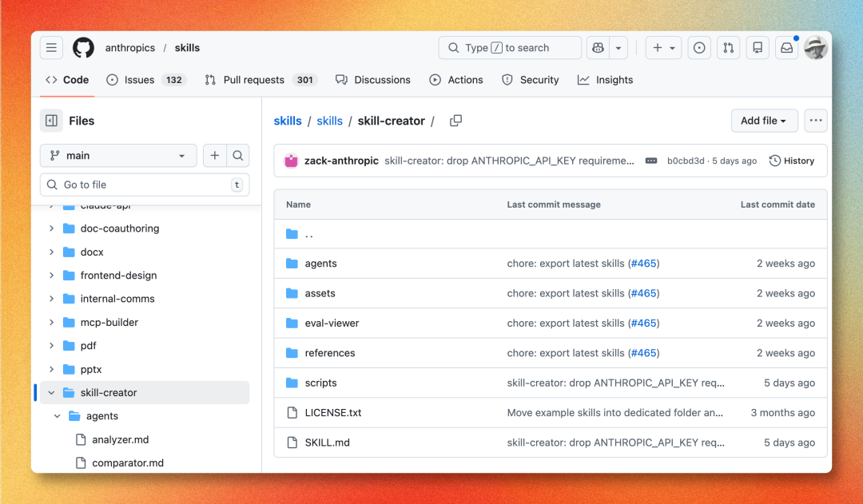Expand the docx folder
The image size is (863, 504).
51,252
